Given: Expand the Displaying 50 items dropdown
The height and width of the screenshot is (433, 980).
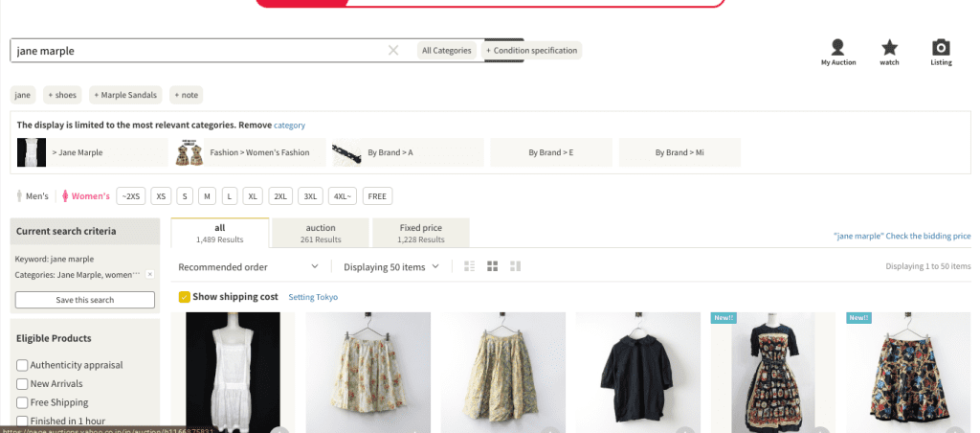Looking at the screenshot, I should coord(391,267).
